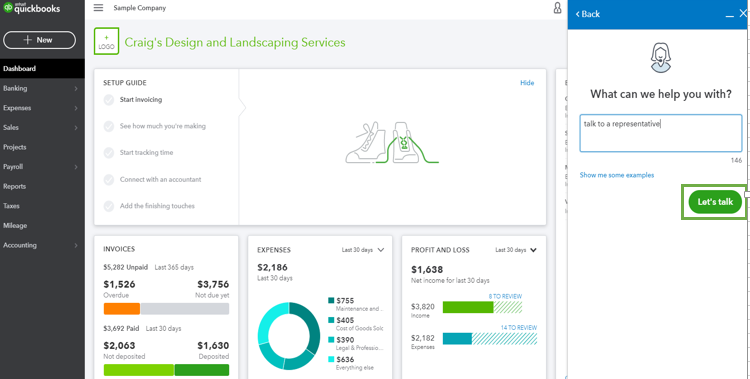Click the QuickBooks logo
Image resolution: width=750 pixels, height=379 pixels.
pyautogui.click(x=32, y=8)
